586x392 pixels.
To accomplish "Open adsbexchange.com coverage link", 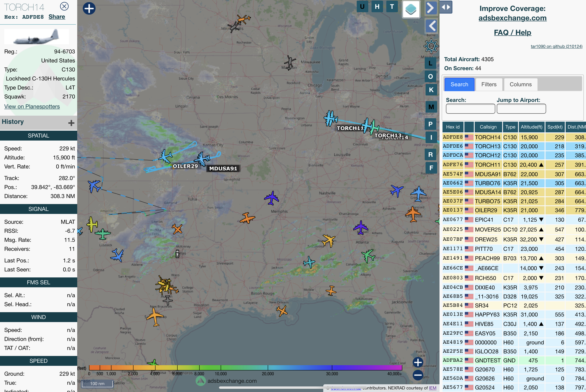I will 512,18.
